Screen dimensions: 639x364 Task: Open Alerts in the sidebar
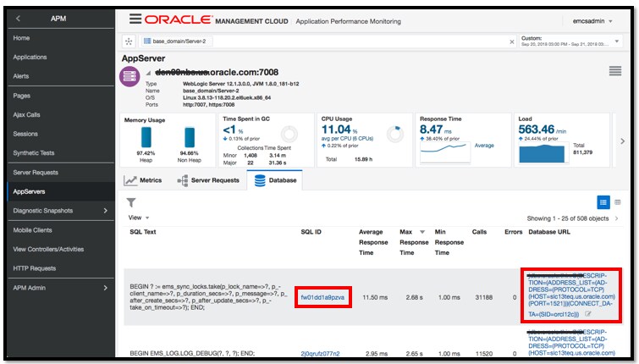21,76
